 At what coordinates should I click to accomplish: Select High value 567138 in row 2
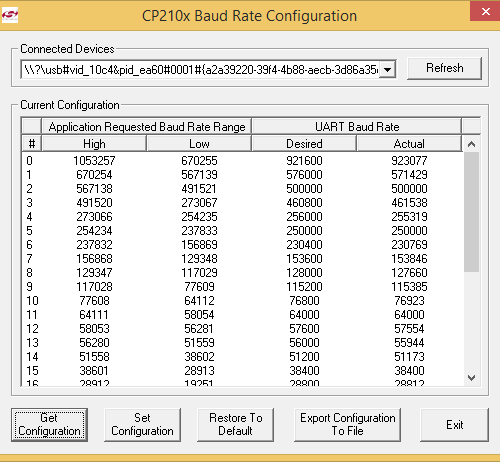pos(94,189)
